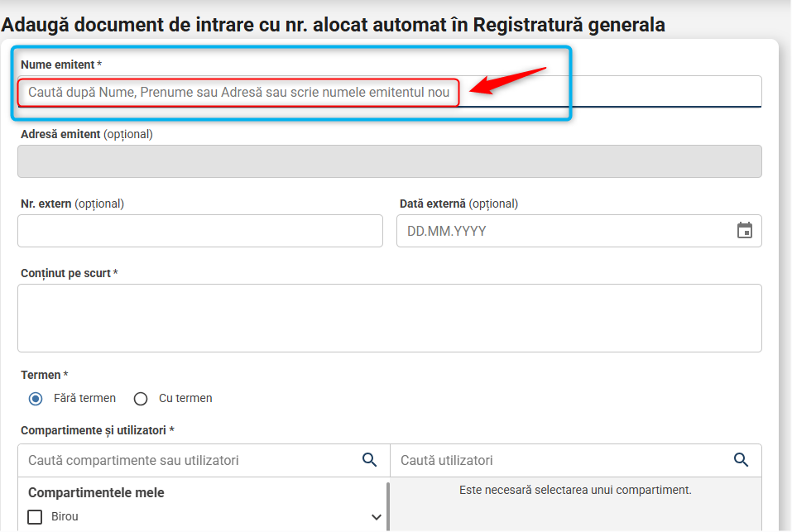
Task: Click the Compartimentele mele heading
Action: (x=96, y=492)
